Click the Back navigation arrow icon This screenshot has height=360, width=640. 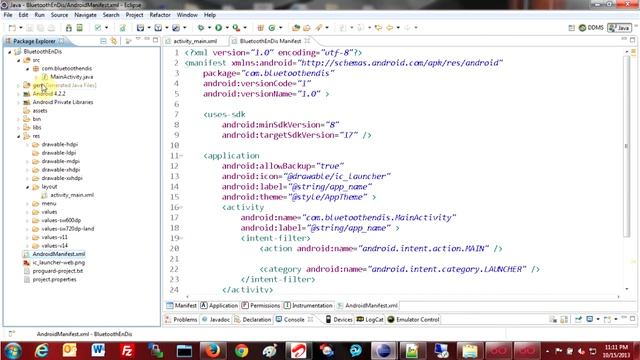coord(390,28)
